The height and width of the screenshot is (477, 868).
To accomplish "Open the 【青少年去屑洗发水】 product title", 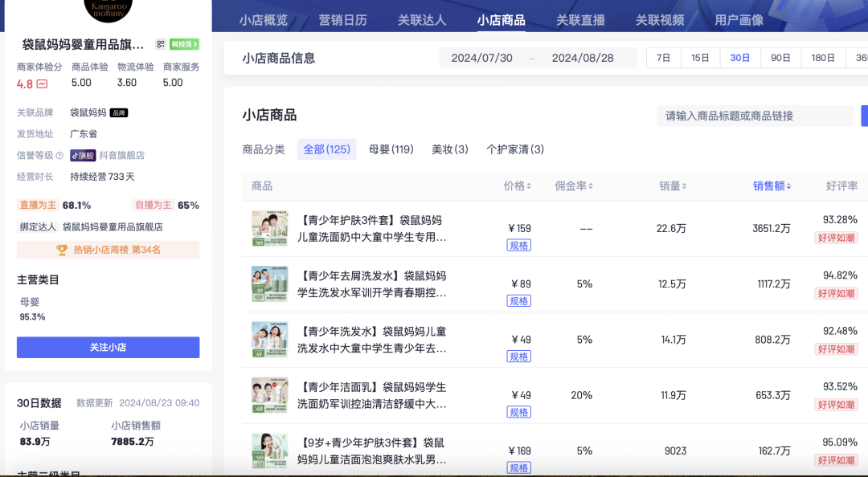I will (x=371, y=284).
